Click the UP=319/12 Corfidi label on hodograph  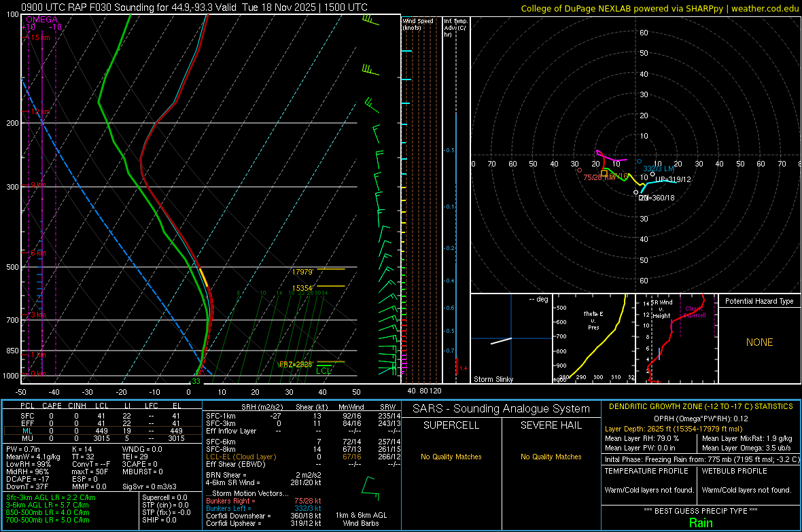pos(673,179)
